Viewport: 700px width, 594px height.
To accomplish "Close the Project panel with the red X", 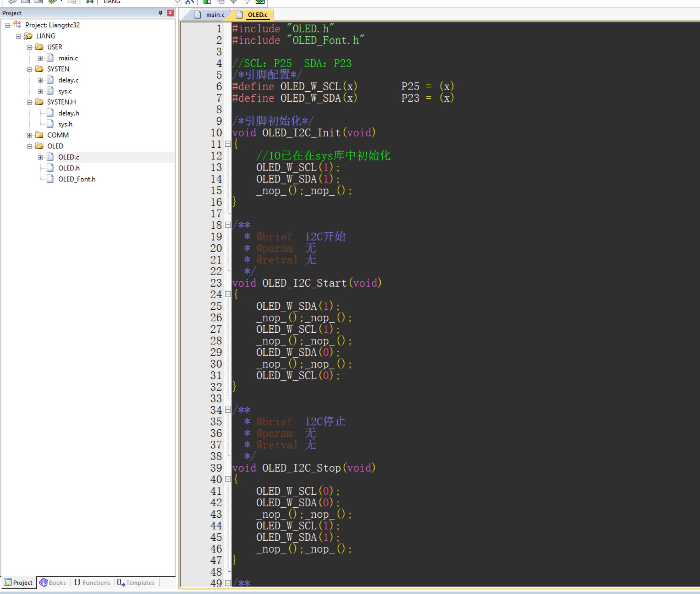I will pos(170,13).
